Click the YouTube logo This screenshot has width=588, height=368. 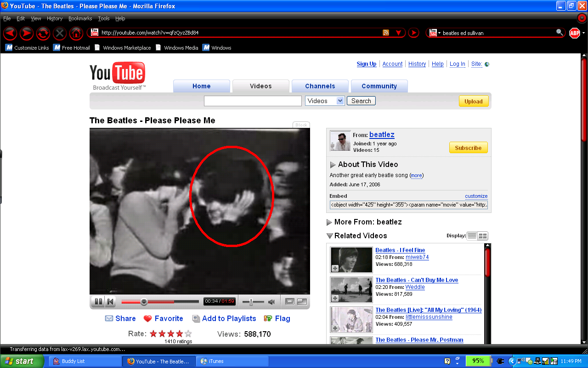tap(118, 75)
